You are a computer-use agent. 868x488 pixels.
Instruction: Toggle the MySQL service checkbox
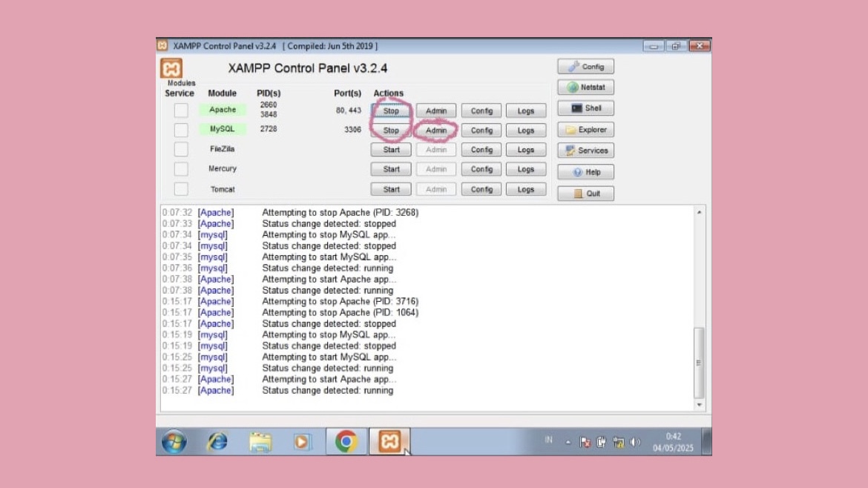click(181, 130)
